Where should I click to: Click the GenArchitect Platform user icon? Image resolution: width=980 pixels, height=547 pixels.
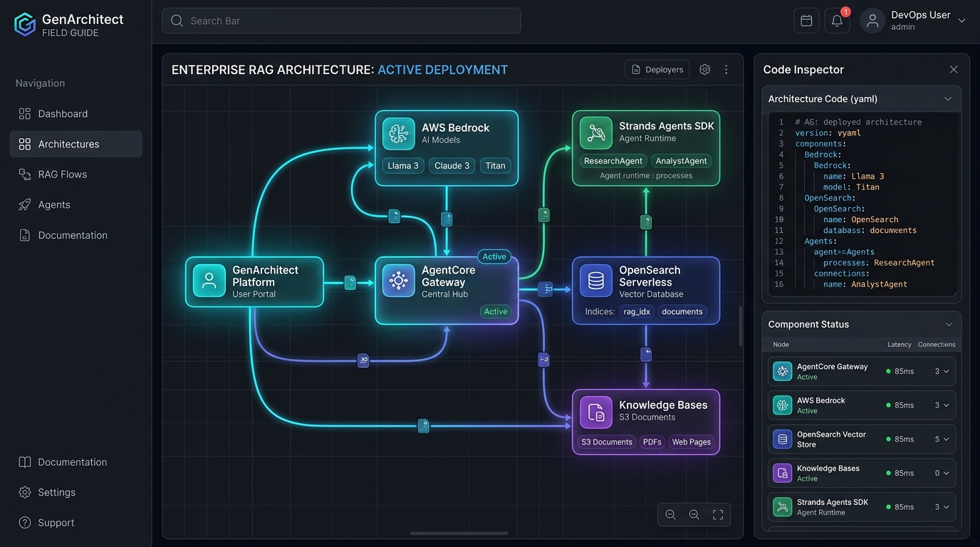209,281
